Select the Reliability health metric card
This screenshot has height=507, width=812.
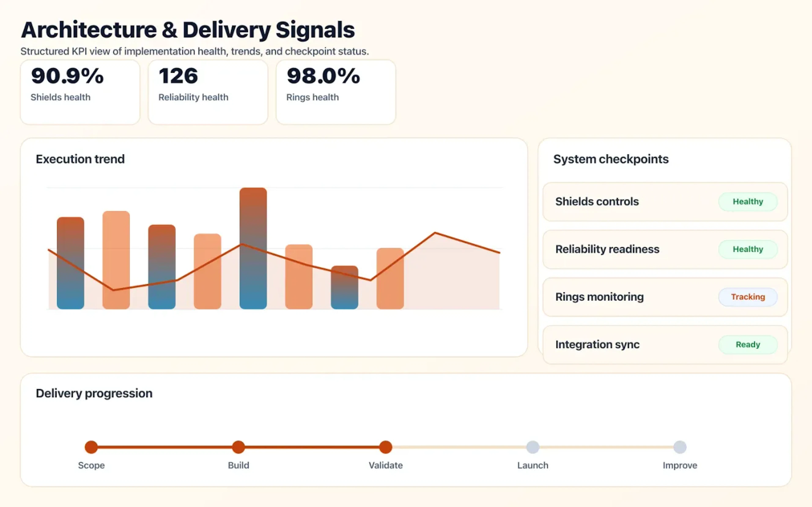[207, 91]
